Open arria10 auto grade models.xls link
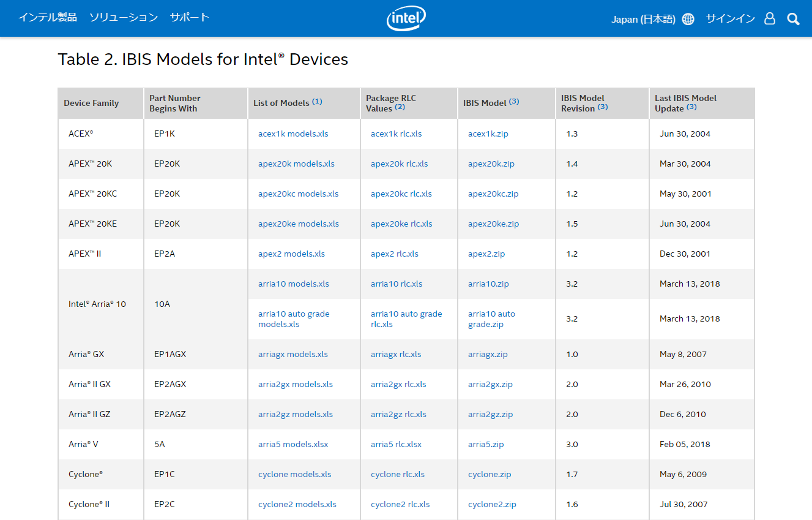812x520 pixels. click(x=294, y=319)
